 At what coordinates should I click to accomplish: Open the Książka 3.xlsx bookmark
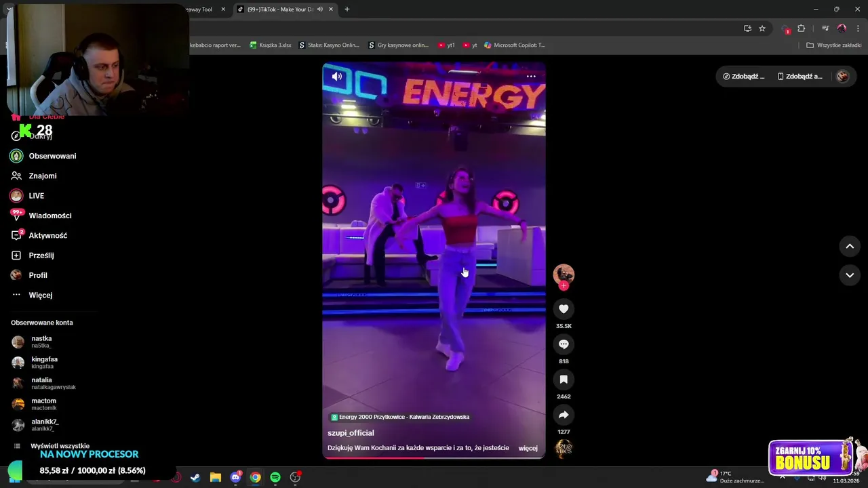coord(271,45)
